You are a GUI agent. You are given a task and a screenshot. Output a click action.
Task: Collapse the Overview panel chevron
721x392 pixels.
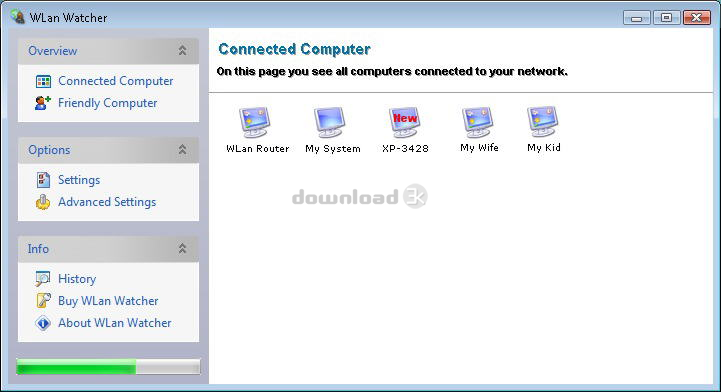(183, 51)
